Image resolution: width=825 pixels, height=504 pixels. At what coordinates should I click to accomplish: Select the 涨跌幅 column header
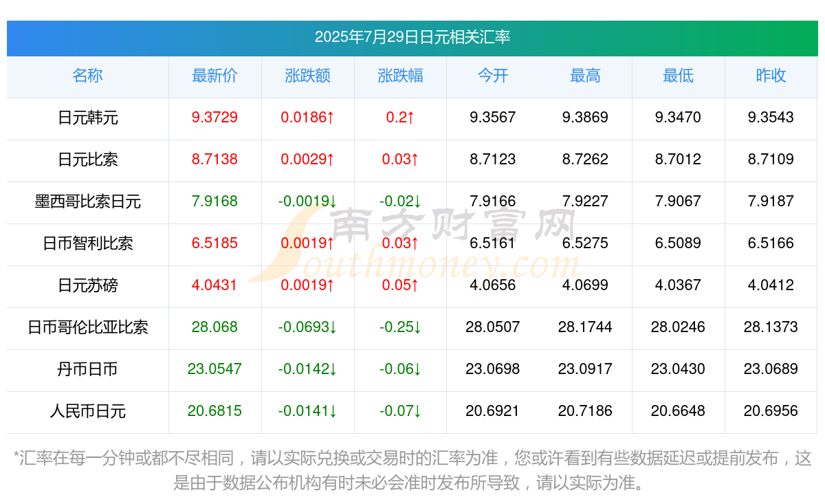coord(401,76)
